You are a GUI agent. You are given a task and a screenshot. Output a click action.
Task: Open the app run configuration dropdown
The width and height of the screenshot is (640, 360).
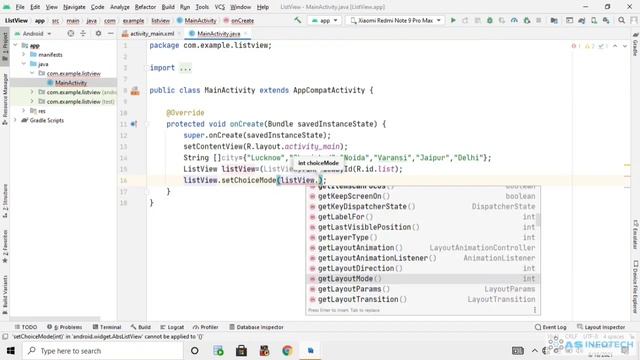tap(325, 20)
